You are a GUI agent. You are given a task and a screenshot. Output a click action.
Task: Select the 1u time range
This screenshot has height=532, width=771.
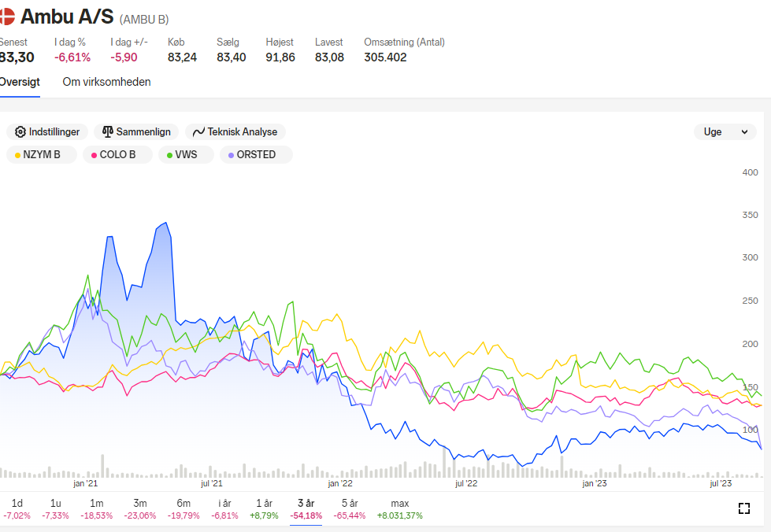point(56,509)
